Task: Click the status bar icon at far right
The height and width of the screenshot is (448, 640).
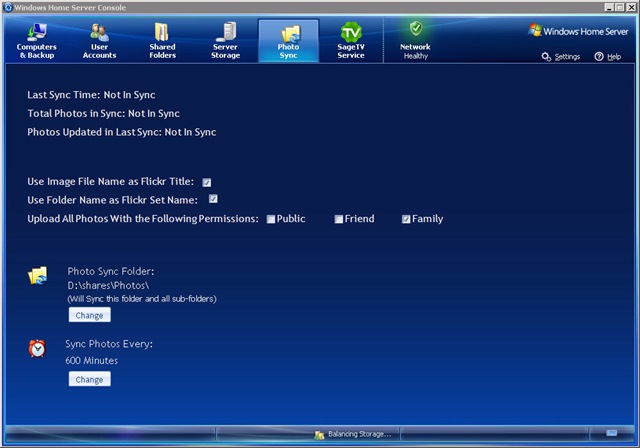Action: tap(611, 433)
